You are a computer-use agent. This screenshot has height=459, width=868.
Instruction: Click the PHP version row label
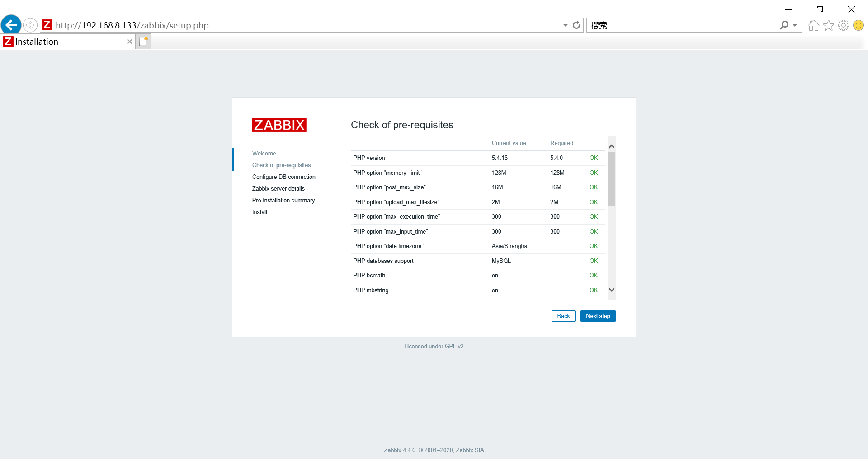(369, 158)
